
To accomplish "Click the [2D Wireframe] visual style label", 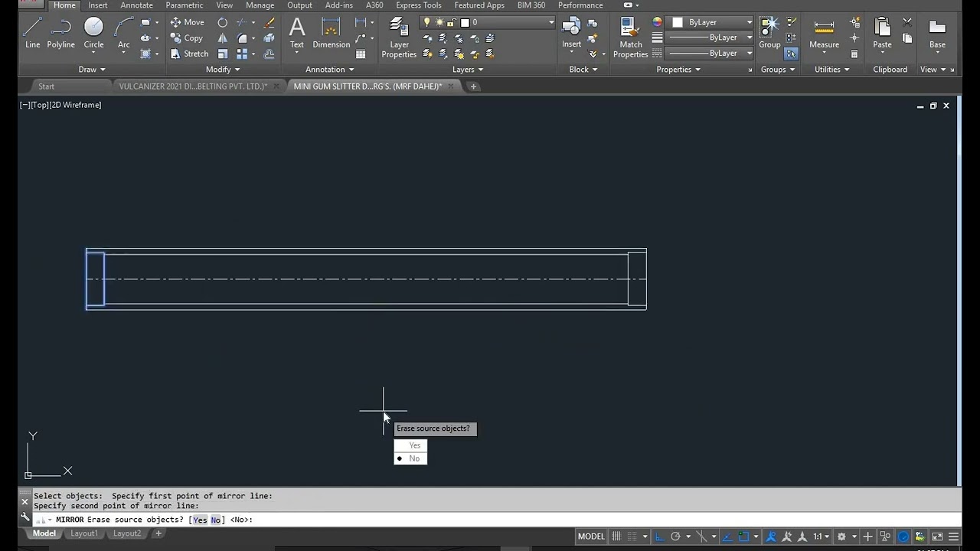I will pos(75,105).
